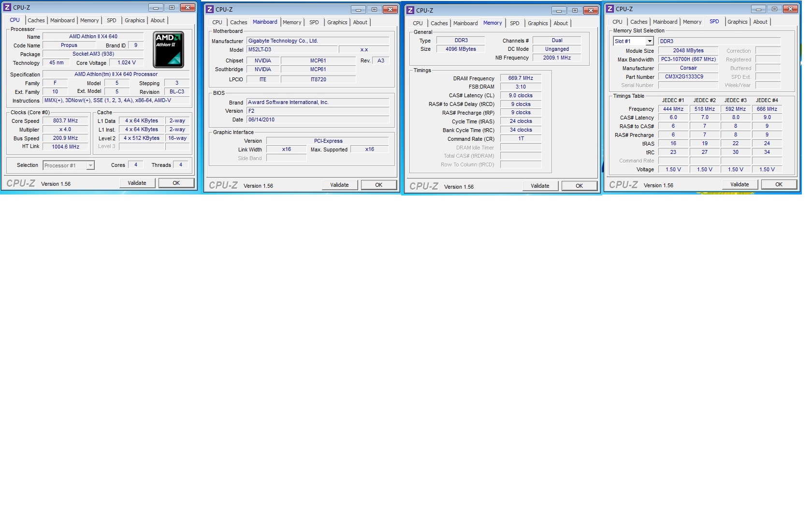Open SPD tab in the Mainboard window
Viewport: 812px width, 508px height.
pos(314,22)
